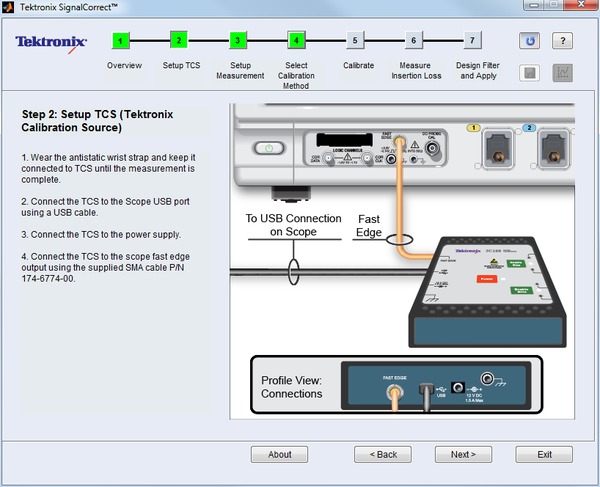Click instruction 1 about antistatic wrist strap
Screen dimensions: 600x487
coord(108,169)
